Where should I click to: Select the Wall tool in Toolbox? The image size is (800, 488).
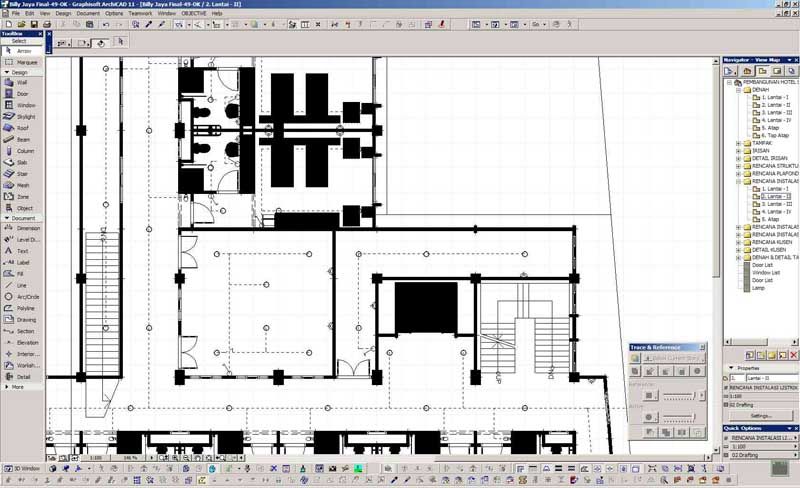point(21,82)
